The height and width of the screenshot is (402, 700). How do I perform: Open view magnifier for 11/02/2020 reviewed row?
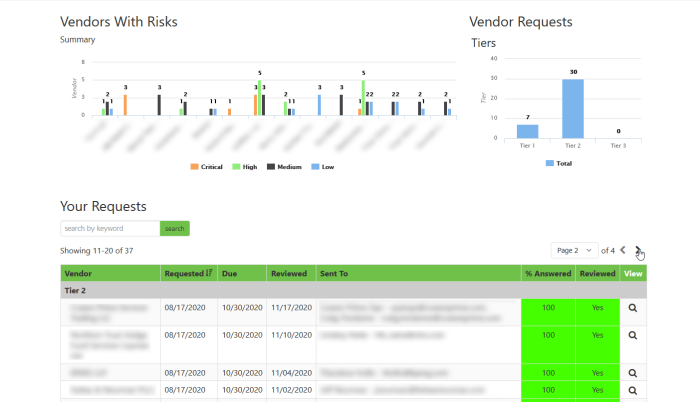pyautogui.click(x=633, y=390)
